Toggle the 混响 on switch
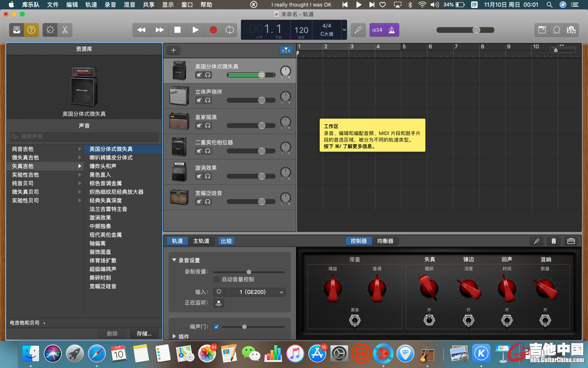 pyautogui.click(x=545, y=320)
